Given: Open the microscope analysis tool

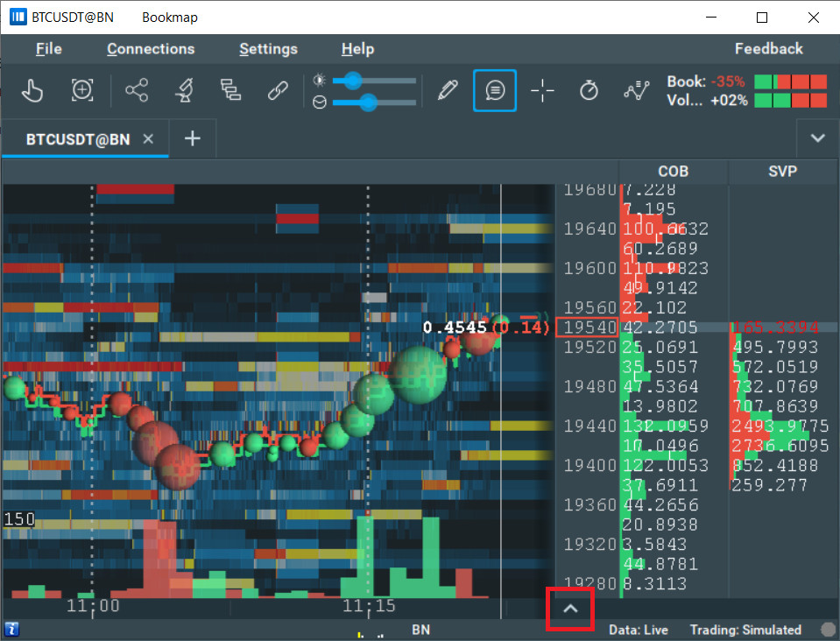Looking at the screenshot, I should point(184,90).
